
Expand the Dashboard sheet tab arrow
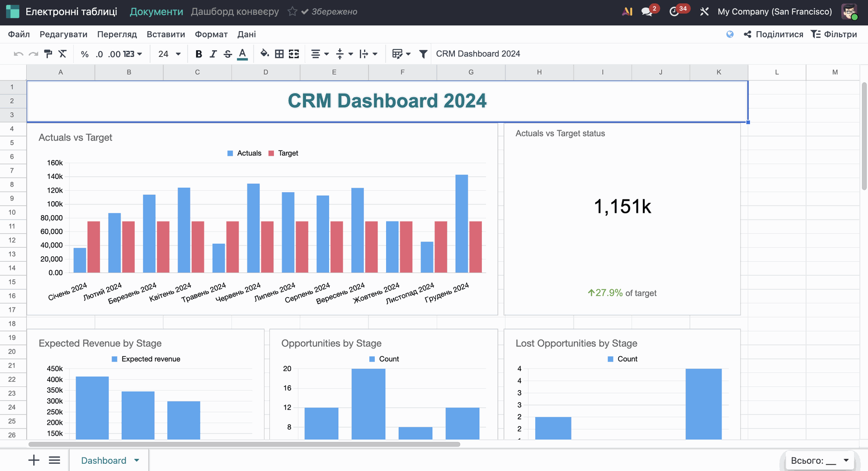tap(137, 460)
